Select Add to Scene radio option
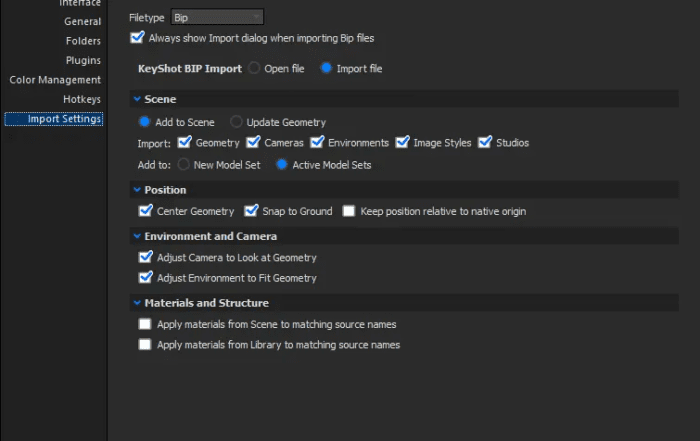This screenshot has height=441, width=700. click(x=145, y=121)
